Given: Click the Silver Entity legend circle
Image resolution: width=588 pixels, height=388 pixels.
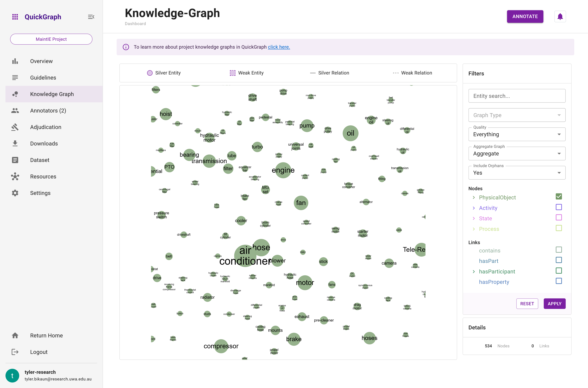Looking at the screenshot, I should (x=150, y=73).
